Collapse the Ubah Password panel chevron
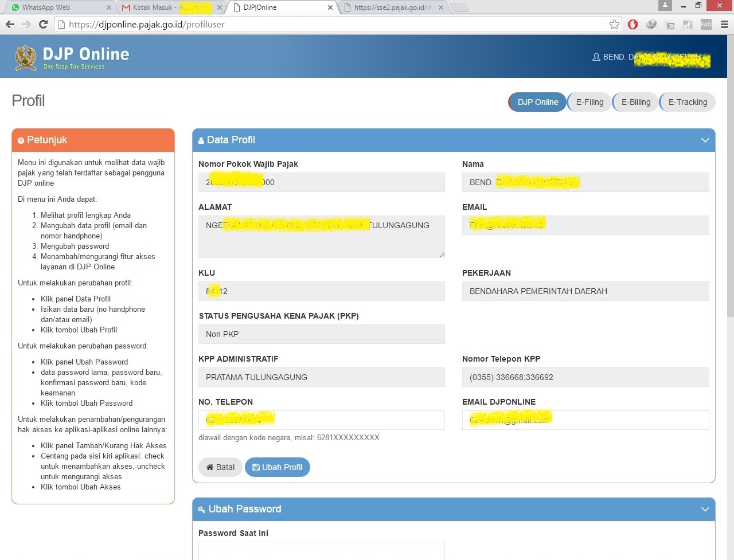This screenshot has height=560, width=734. click(705, 510)
